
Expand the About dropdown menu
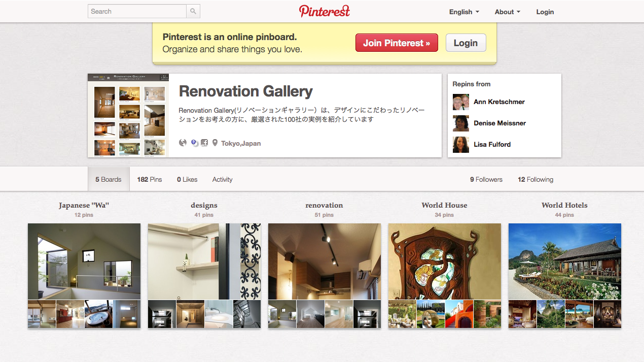click(508, 12)
